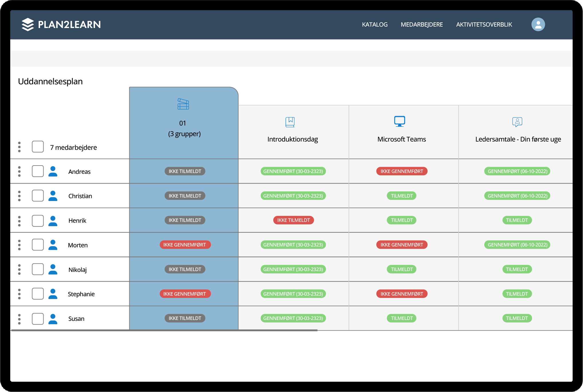Open the user profile avatar menu
The image size is (583, 392).
(x=538, y=25)
